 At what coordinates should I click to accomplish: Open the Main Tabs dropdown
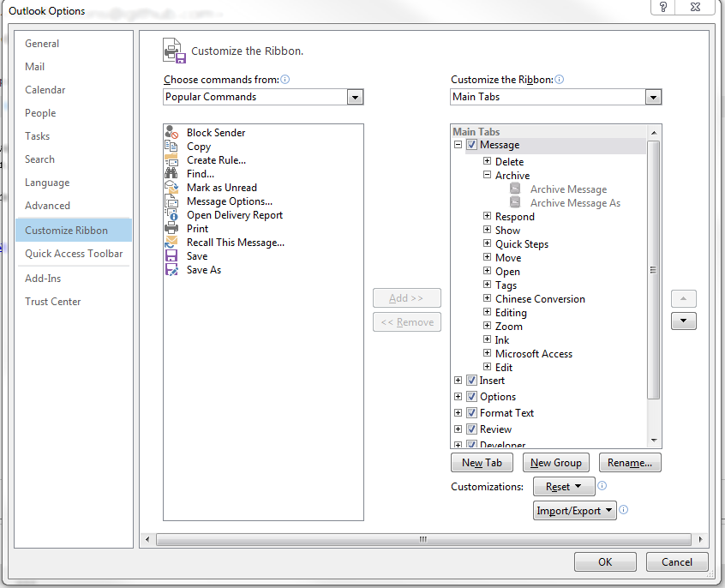coord(653,97)
